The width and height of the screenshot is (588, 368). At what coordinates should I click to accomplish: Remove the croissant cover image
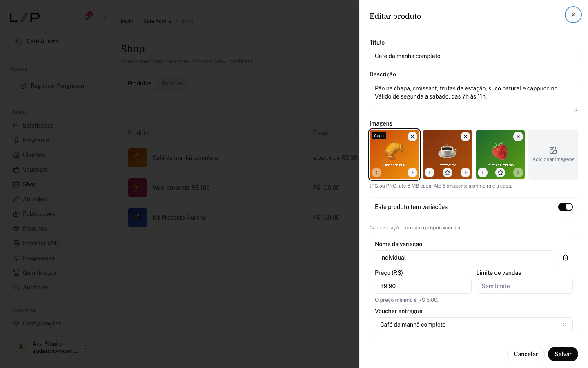click(x=412, y=137)
